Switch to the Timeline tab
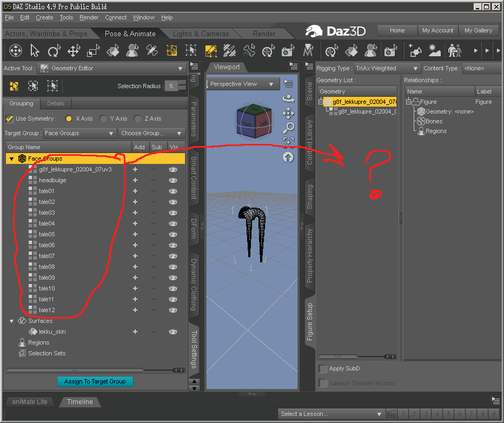Screen dimensions: 504x423 [79, 402]
